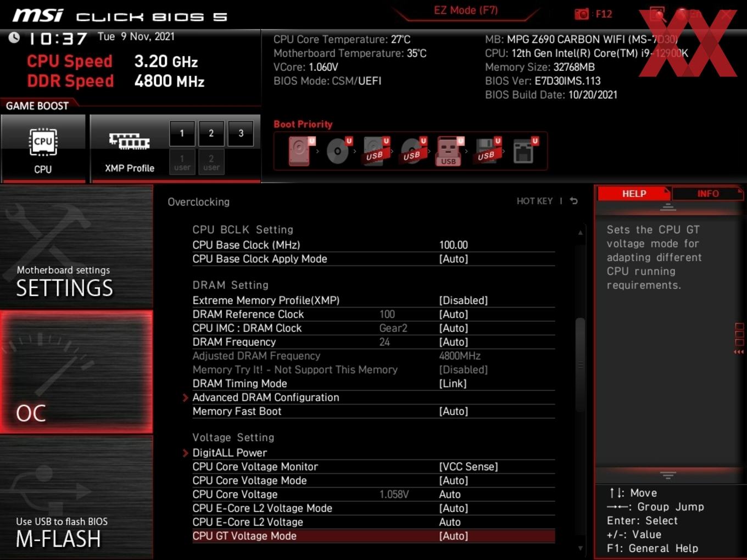Click the handle at bottom of help text

pos(668,475)
